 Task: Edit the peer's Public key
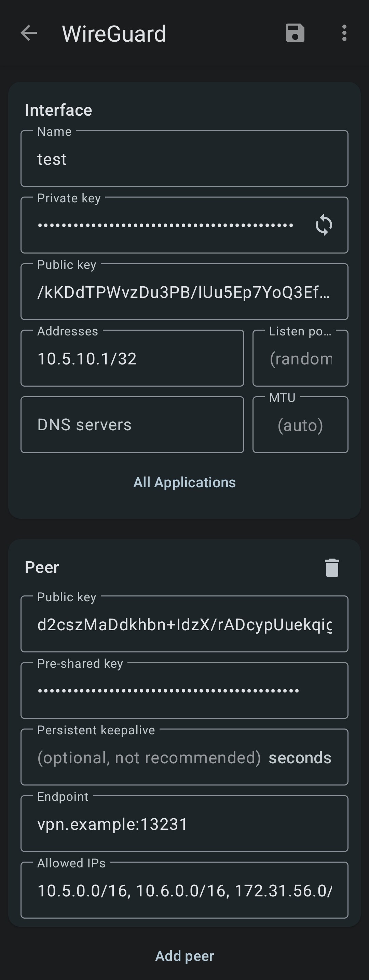[184, 623]
